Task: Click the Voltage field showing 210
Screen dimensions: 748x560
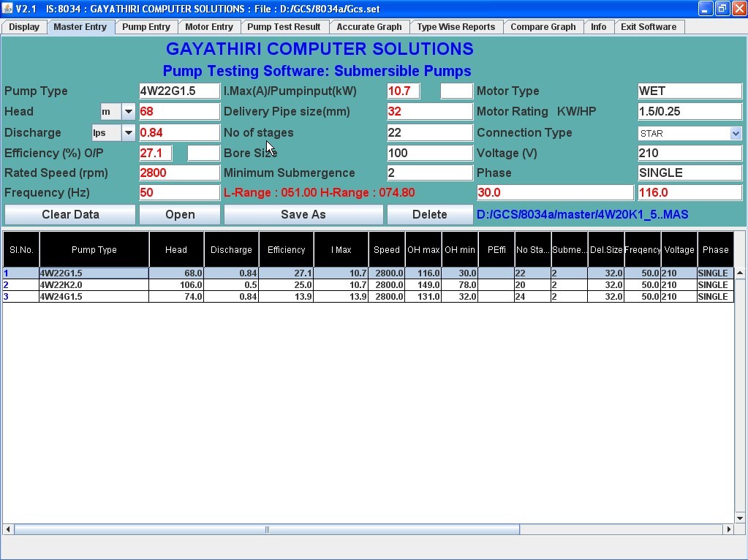Action: (x=690, y=153)
